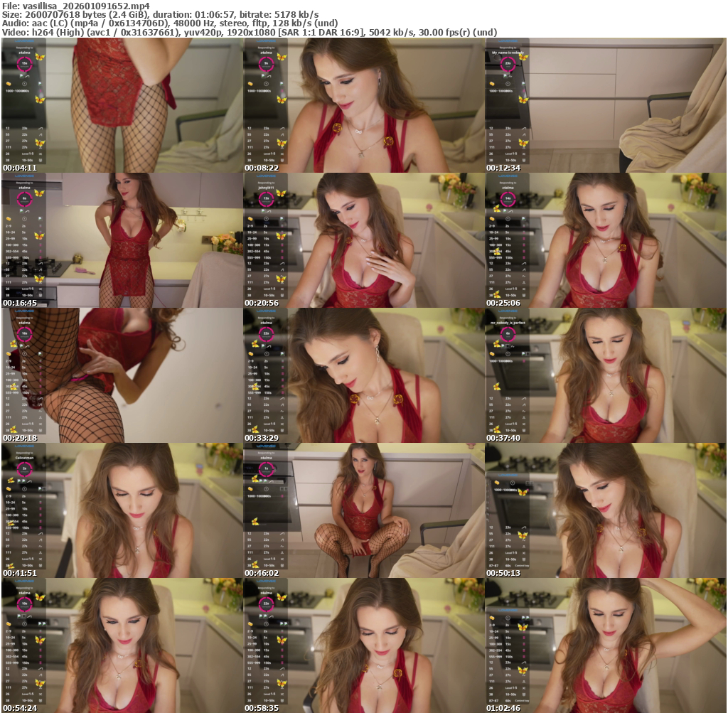Image resolution: width=728 pixels, height=713 pixels.
Task: Click the pink timer ring in the 00:58:35 frame
Action: pyautogui.click(x=266, y=604)
